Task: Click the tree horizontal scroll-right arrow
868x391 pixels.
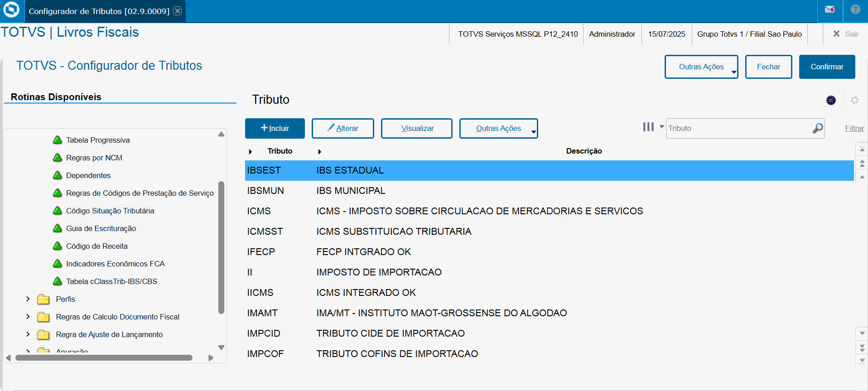Action: pyautogui.click(x=211, y=357)
